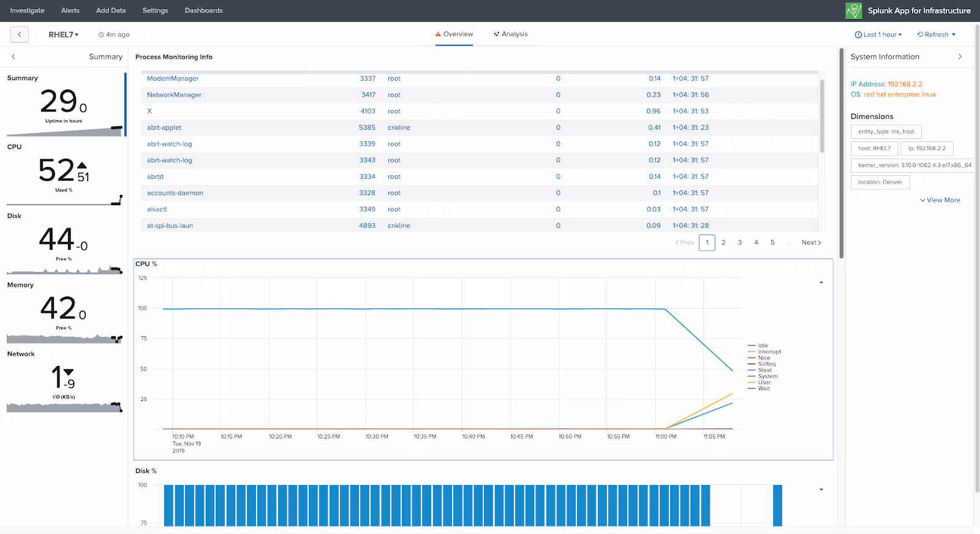
Task: Toggle Wait series in CPU legend
Action: [x=763, y=388]
